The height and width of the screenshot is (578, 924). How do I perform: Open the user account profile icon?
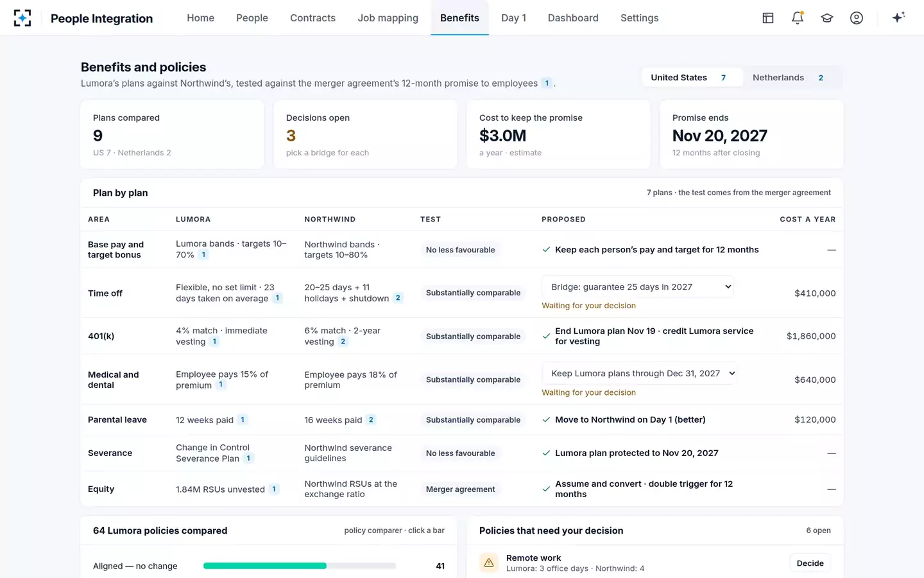coord(857,18)
